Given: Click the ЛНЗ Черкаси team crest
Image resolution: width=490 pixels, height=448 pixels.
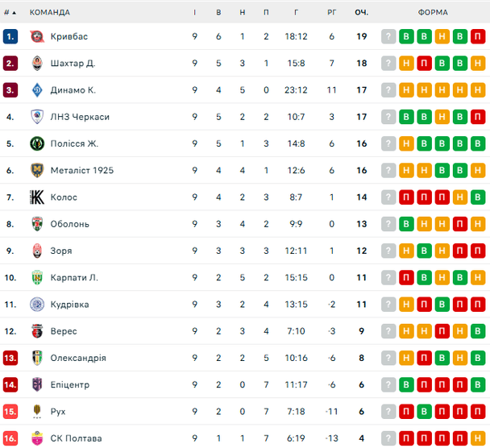Looking at the screenshot, I should (36, 117).
